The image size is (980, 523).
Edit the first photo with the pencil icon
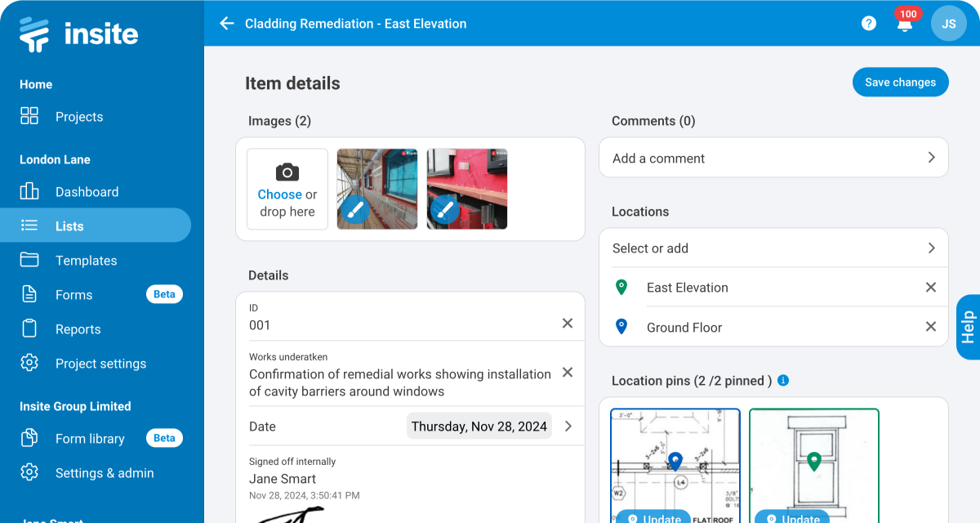point(354,209)
